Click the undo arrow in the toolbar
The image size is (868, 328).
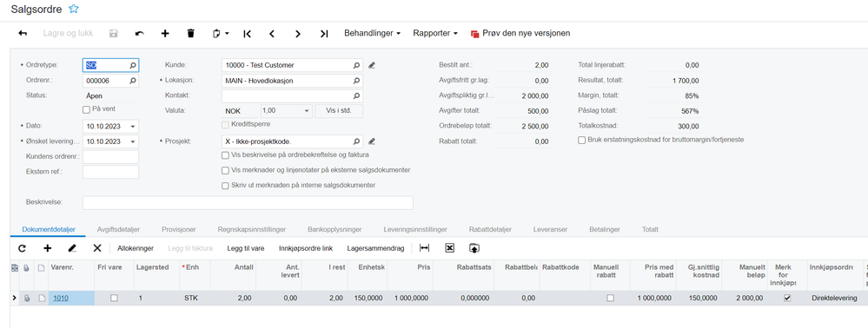coord(140,33)
